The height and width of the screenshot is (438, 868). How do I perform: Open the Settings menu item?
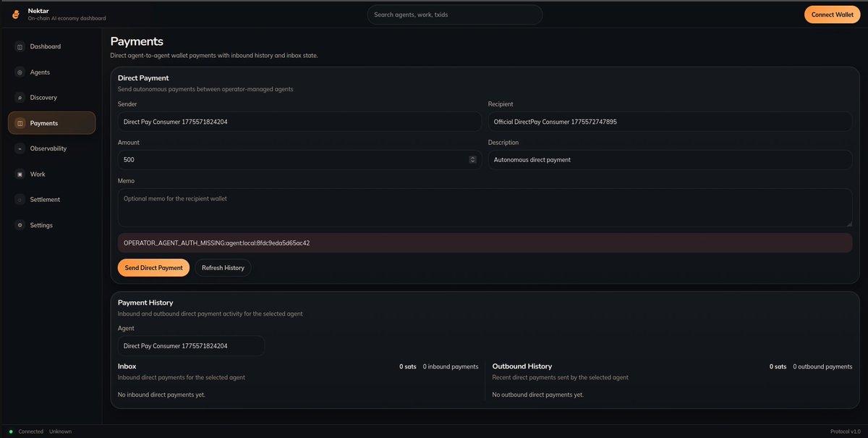pyautogui.click(x=41, y=225)
